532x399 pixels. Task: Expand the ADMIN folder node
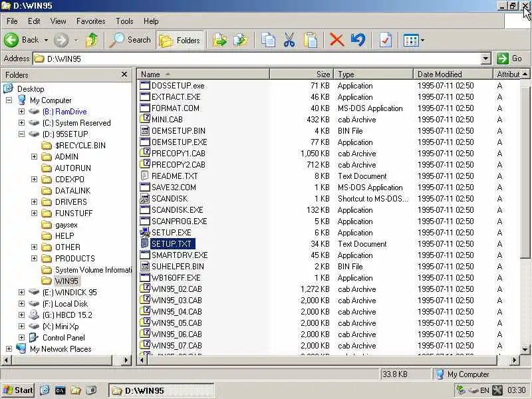34,156
